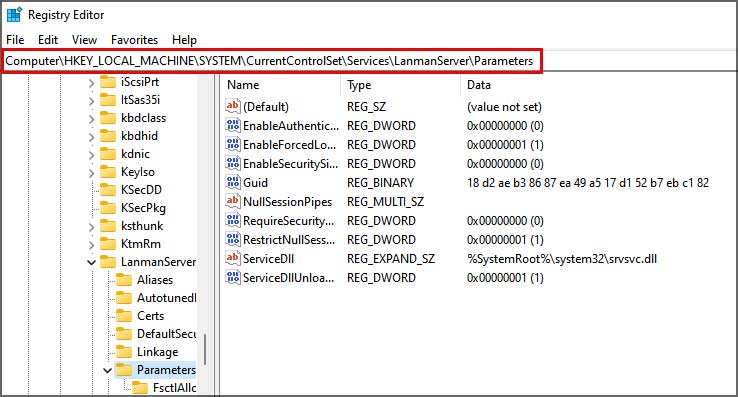Click the Guid binary data '18 d2 ae b3...'
Viewport: 738px width, 397px height.
(x=587, y=183)
